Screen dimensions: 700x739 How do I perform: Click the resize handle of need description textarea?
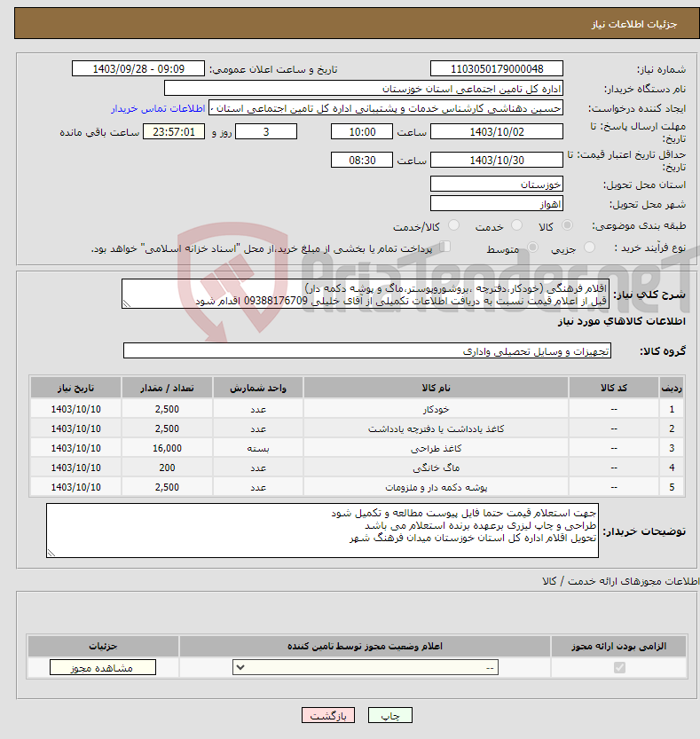tap(127, 303)
